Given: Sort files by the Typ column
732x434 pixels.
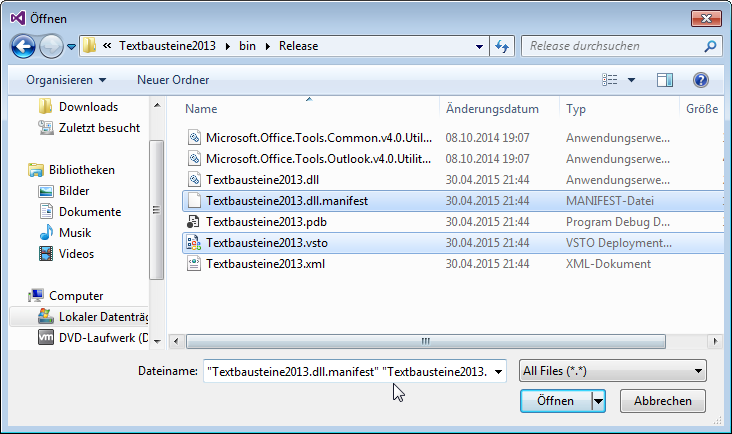Looking at the screenshot, I should click(576, 109).
